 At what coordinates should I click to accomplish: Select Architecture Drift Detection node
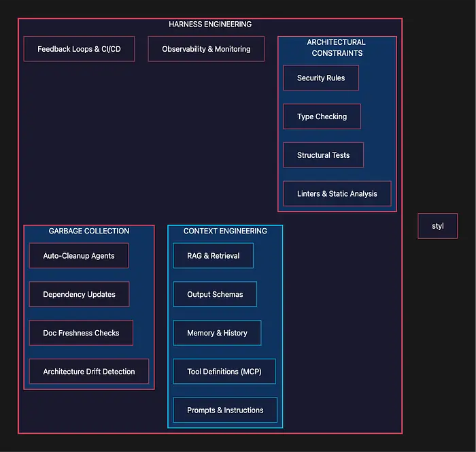point(89,372)
